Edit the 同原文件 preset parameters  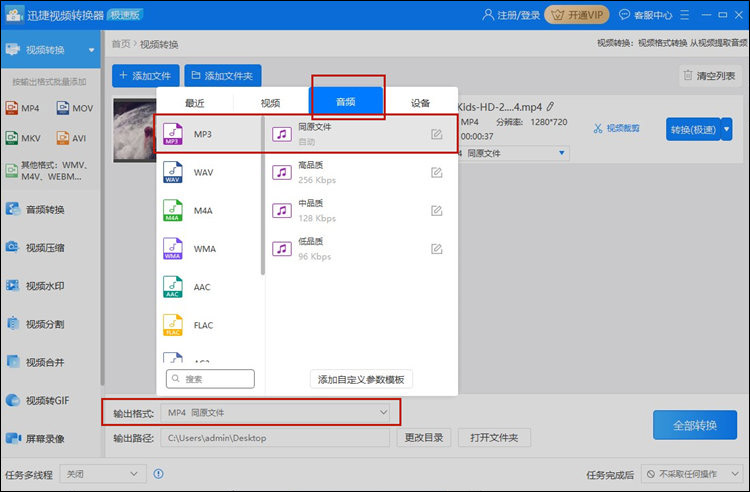[x=436, y=134]
